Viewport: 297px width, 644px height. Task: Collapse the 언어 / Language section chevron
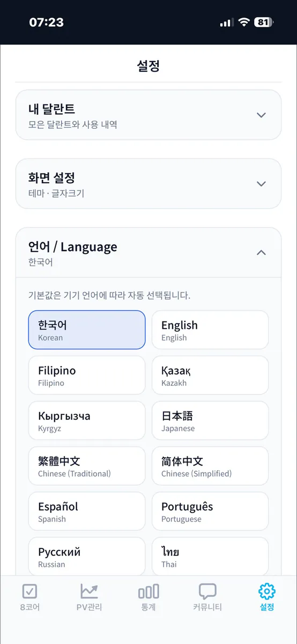pyautogui.click(x=261, y=252)
